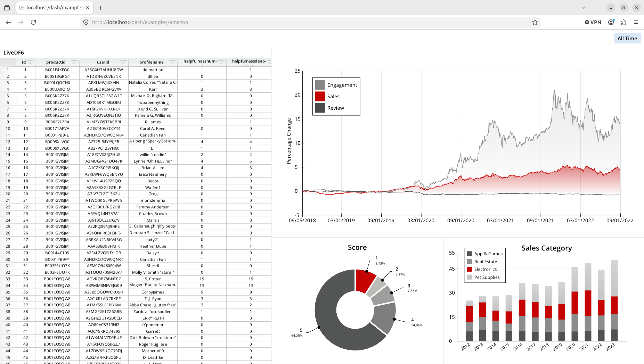
Task: Toggle the Electronics legend entry
Action: [482, 270]
